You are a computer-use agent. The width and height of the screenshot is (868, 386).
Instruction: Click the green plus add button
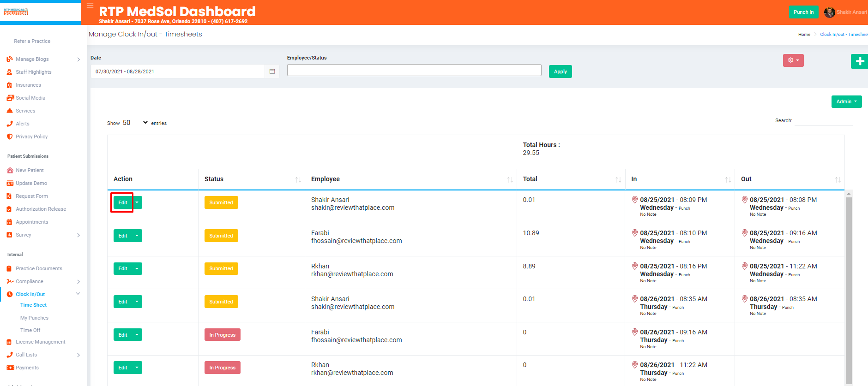860,61
